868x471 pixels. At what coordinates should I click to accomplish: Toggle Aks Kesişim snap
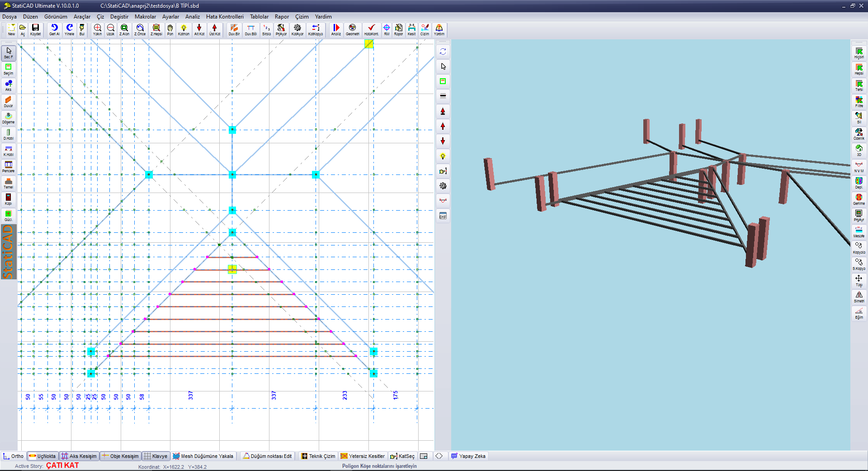coord(79,456)
